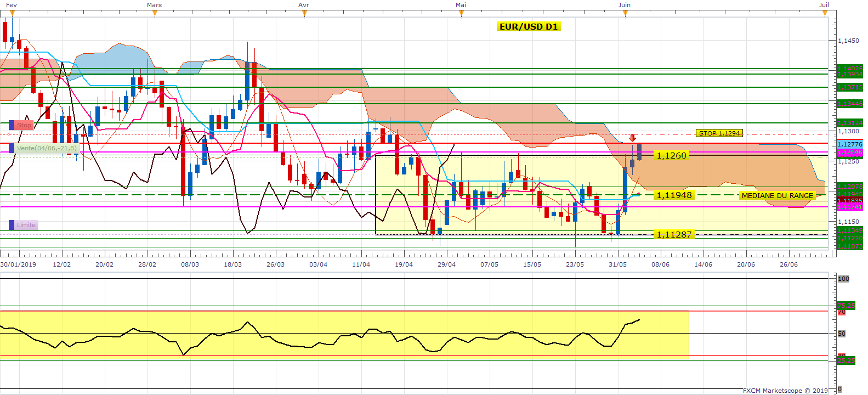Click the red down arrow sell signal marker
The image size is (868, 395).
(x=632, y=138)
